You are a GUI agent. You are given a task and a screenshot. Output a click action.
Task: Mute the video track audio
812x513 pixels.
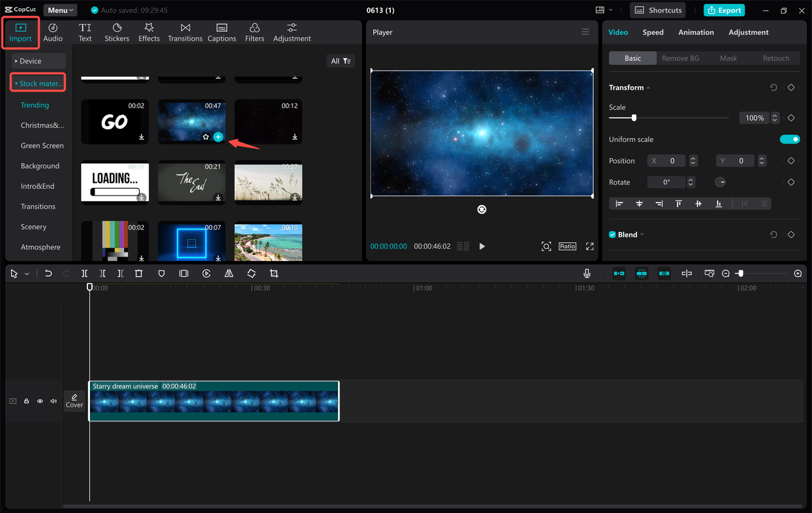(x=53, y=401)
